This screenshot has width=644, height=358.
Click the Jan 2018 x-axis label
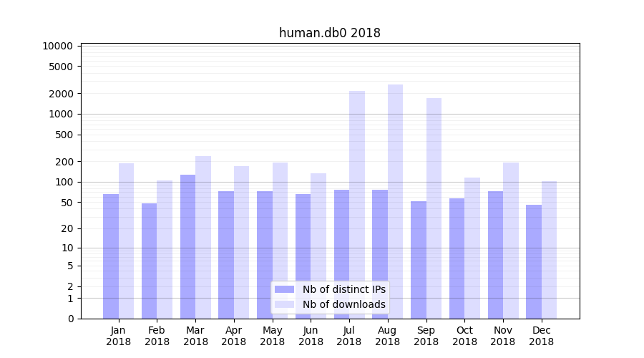(118, 336)
